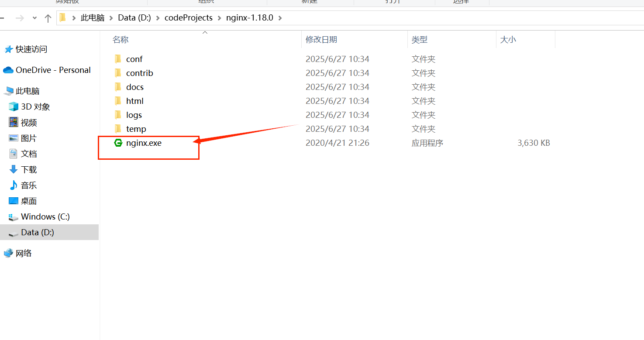Select the 音乐 music note icon

coord(14,185)
